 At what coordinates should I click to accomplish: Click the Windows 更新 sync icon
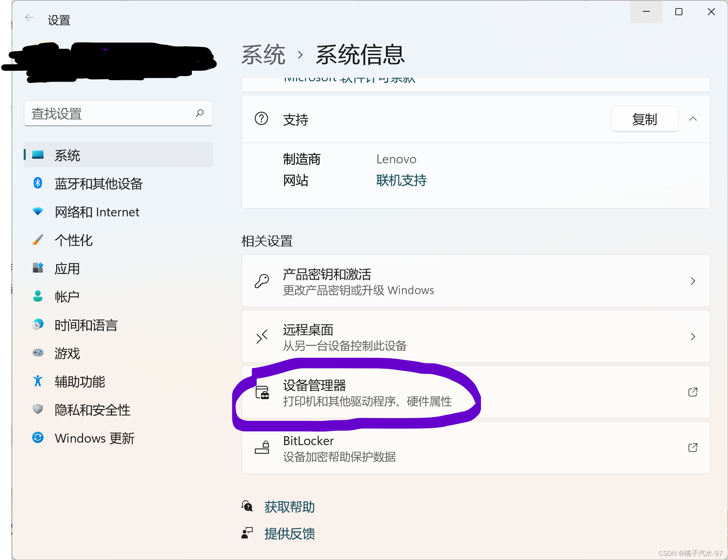pos(37,438)
